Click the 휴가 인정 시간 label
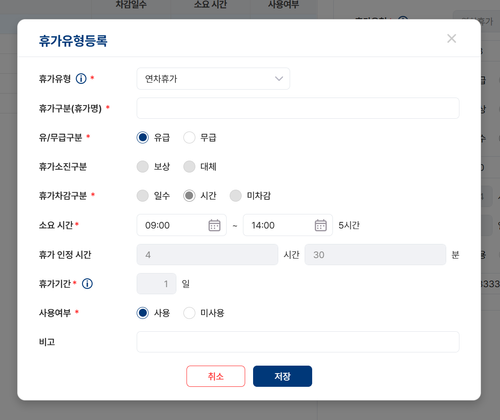Viewport: 500px width, 420px height. (x=65, y=255)
